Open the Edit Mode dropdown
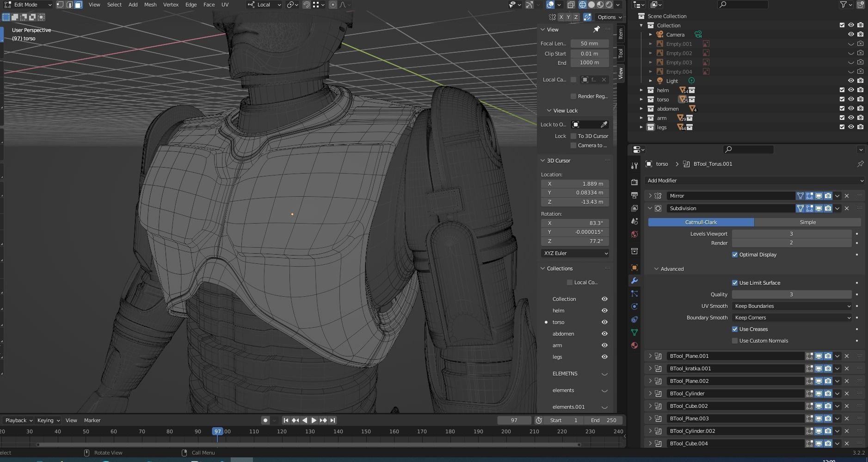The image size is (868, 462). click(x=27, y=5)
